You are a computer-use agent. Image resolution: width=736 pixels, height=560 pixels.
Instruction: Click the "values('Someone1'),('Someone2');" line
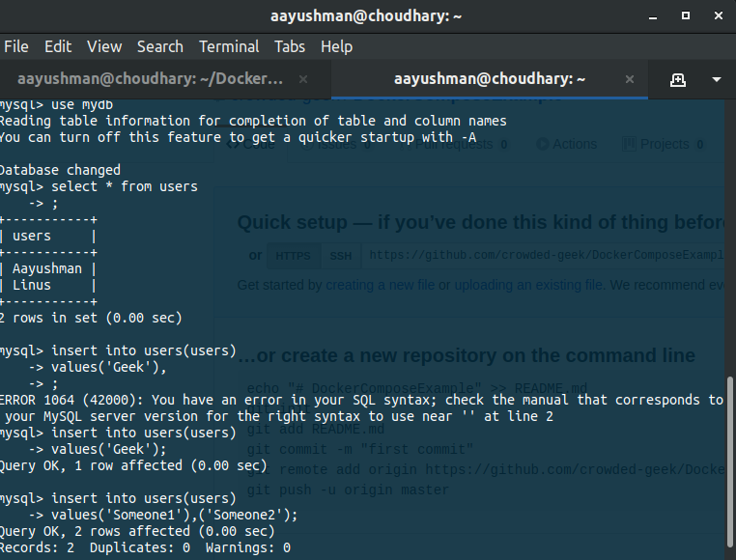point(174,515)
